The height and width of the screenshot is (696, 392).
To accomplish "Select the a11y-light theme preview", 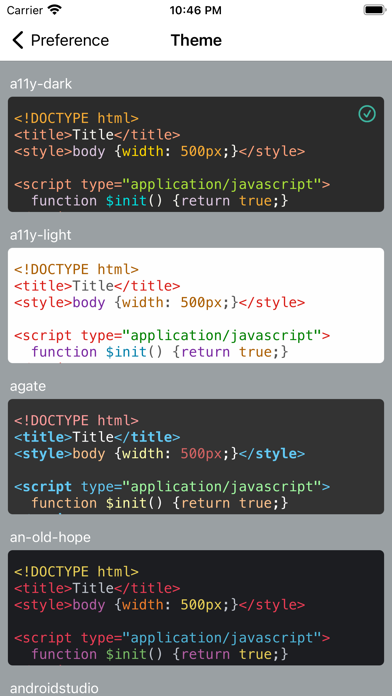I will (196, 305).
